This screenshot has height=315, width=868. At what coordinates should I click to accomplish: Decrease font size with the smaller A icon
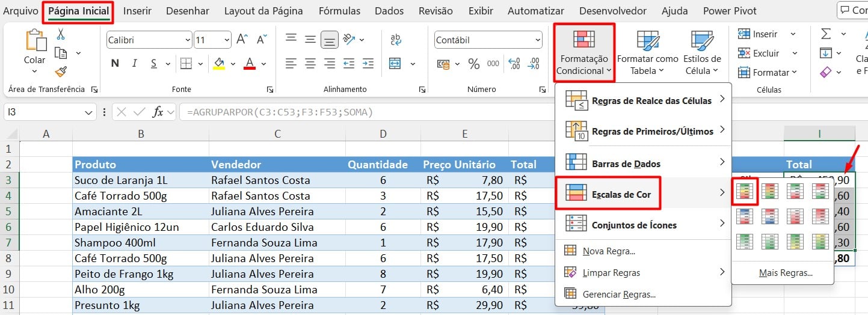pos(261,40)
